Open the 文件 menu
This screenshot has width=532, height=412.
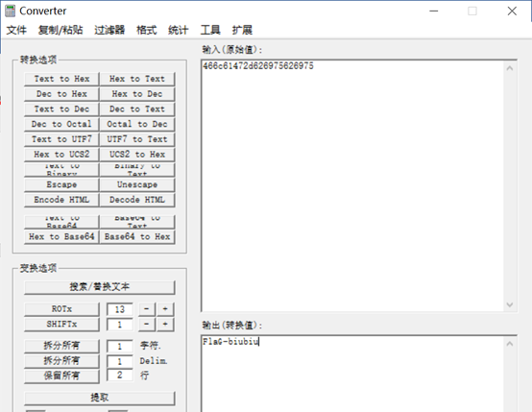click(x=16, y=30)
